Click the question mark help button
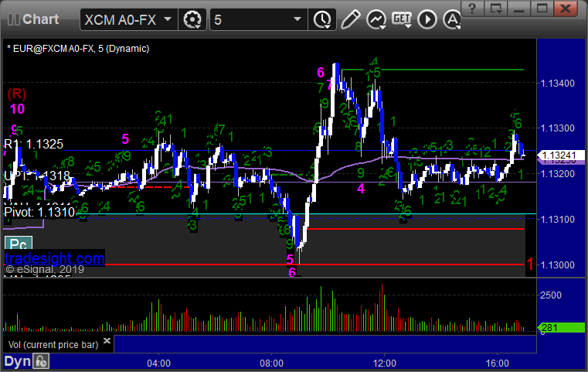Screen dimensions: 588x372 (473, 9)
